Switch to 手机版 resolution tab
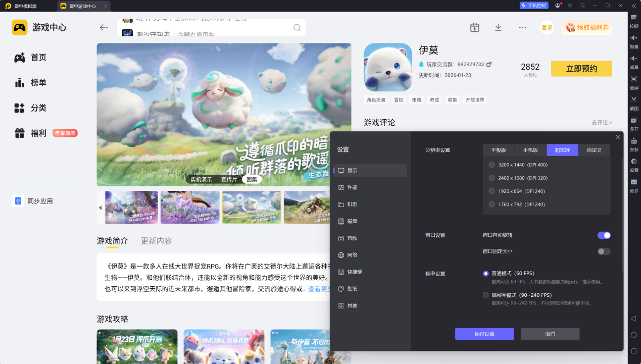The width and height of the screenshot is (641, 364). (x=530, y=150)
